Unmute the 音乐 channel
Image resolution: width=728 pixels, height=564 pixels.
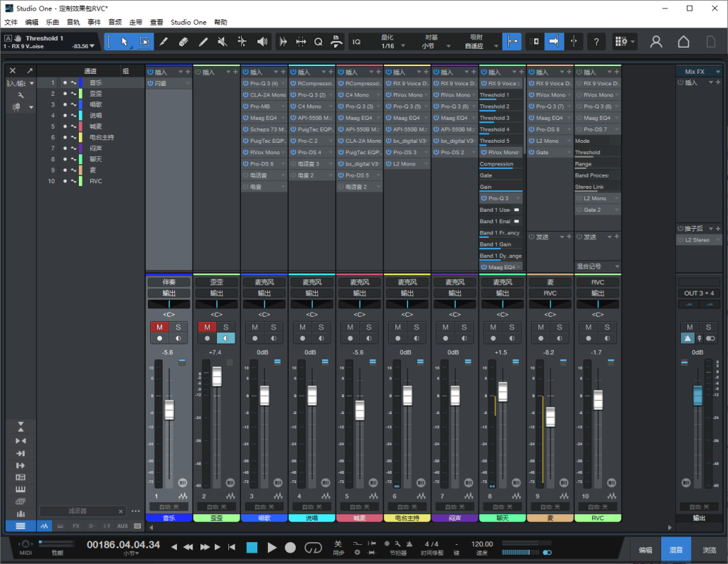[x=160, y=327]
